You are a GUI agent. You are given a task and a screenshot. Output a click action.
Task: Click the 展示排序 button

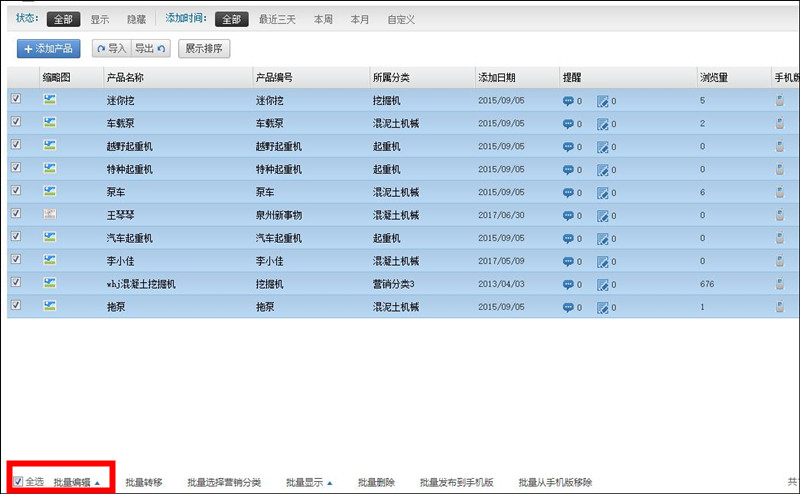(x=204, y=48)
